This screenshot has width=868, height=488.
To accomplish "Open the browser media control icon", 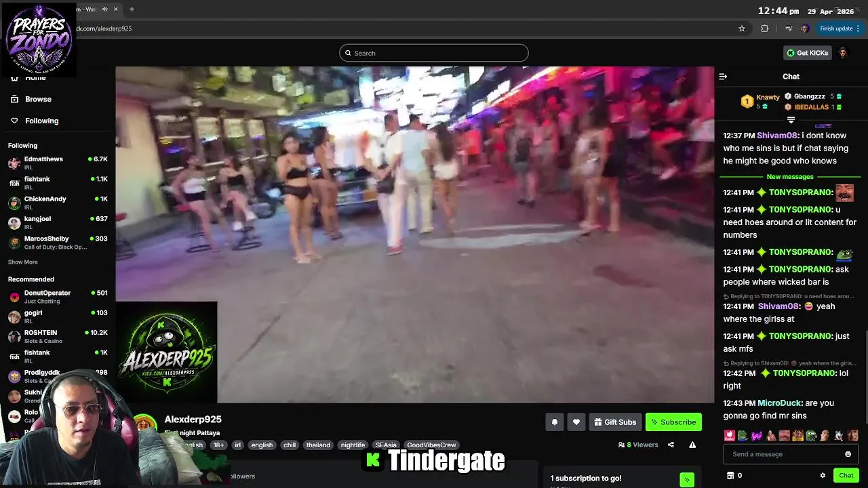I will point(788,28).
